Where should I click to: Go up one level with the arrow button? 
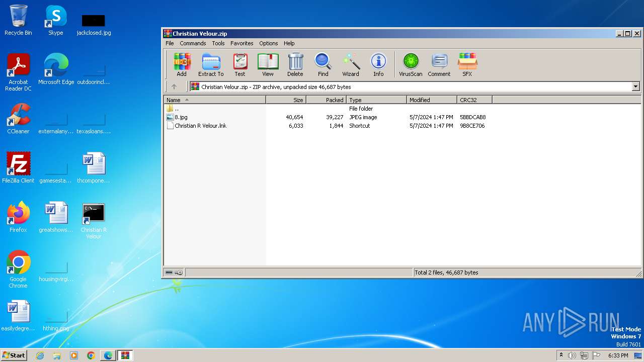[174, 86]
